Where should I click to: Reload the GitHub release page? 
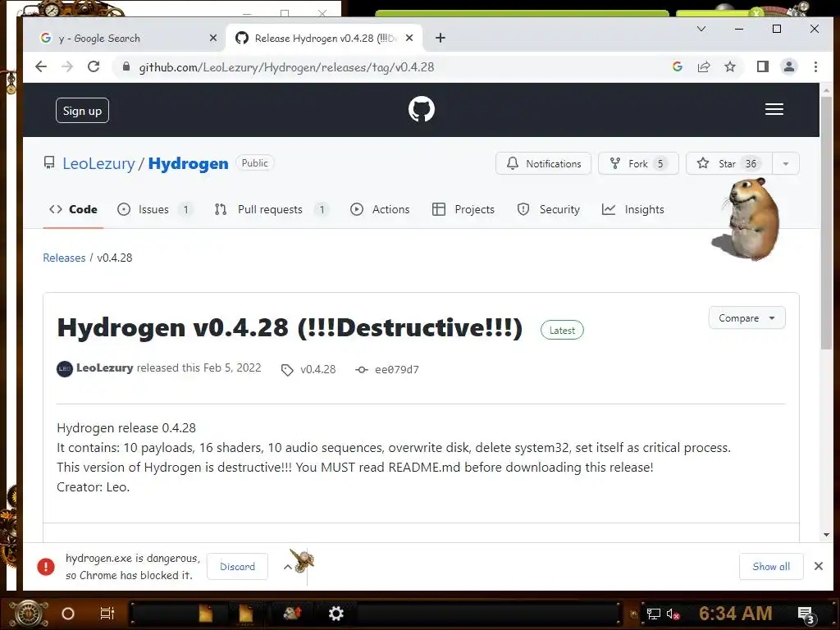tap(94, 67)
